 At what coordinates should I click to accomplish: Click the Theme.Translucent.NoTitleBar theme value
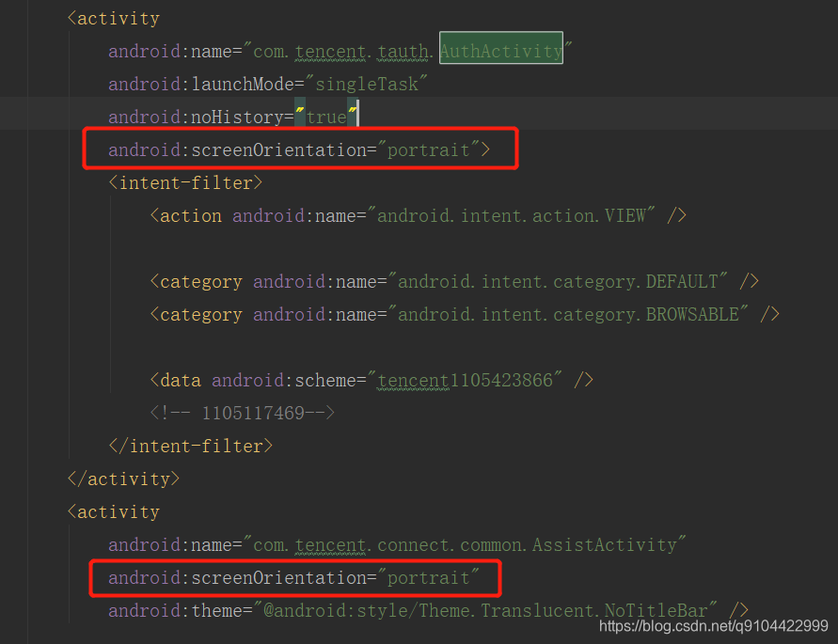tap(485, 611)
